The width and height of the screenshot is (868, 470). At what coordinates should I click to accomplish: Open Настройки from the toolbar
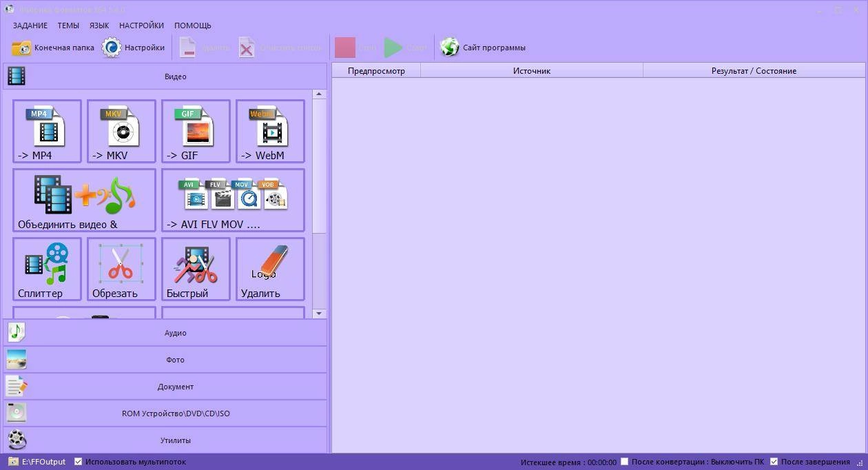pyautogui.click(x=134, y=48)
